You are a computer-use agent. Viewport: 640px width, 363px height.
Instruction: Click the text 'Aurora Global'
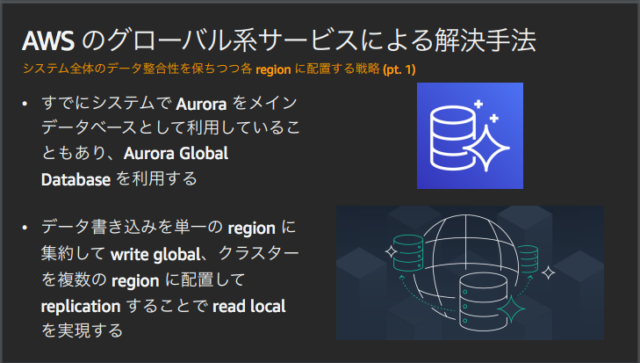click(176, 154)
